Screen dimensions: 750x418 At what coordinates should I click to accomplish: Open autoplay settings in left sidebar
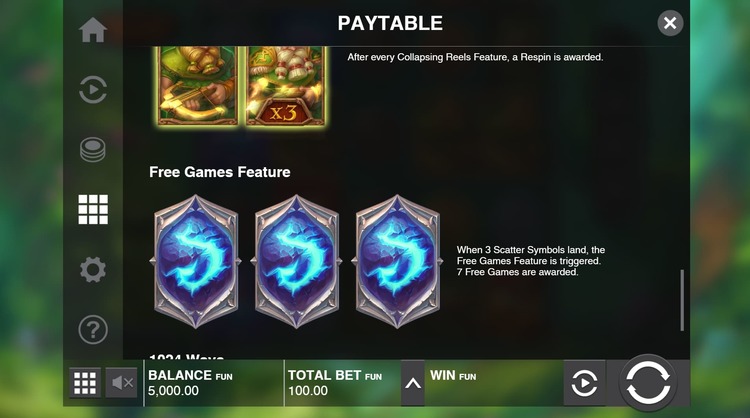click(93, 89)
